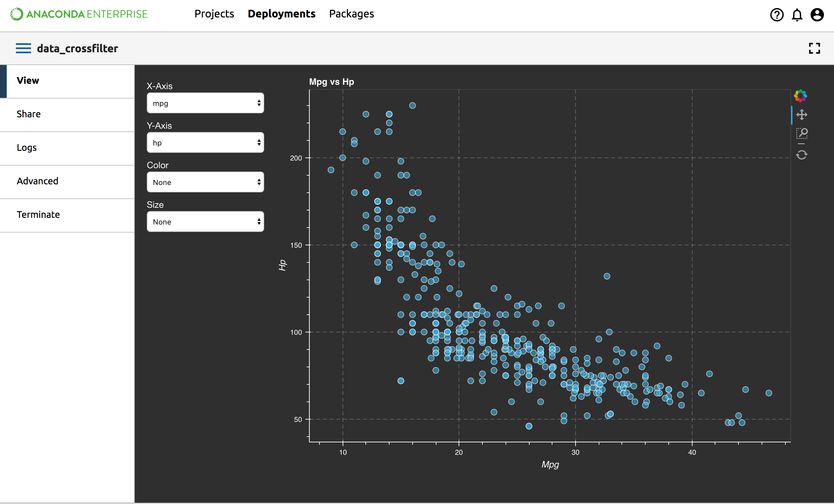Activate the Box Zoom tool

click(x=801, y=133)
